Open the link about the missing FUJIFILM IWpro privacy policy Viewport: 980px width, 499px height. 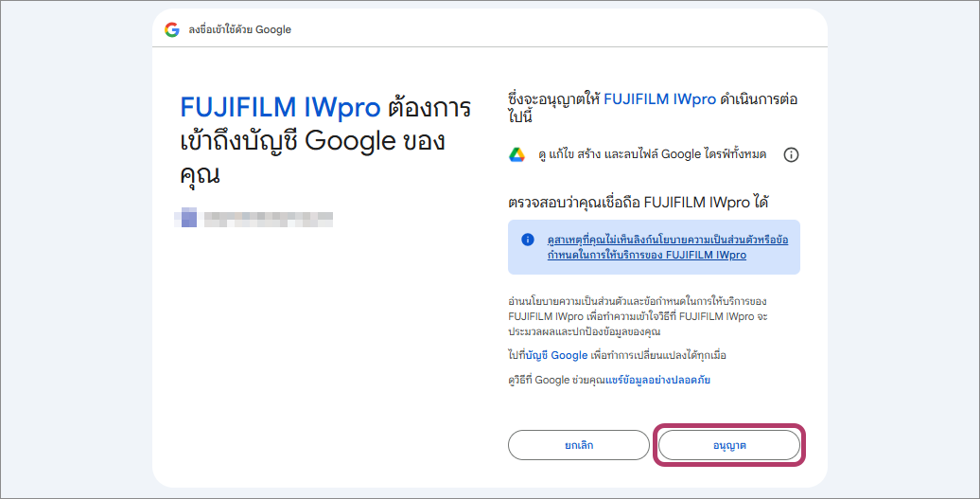668,248
